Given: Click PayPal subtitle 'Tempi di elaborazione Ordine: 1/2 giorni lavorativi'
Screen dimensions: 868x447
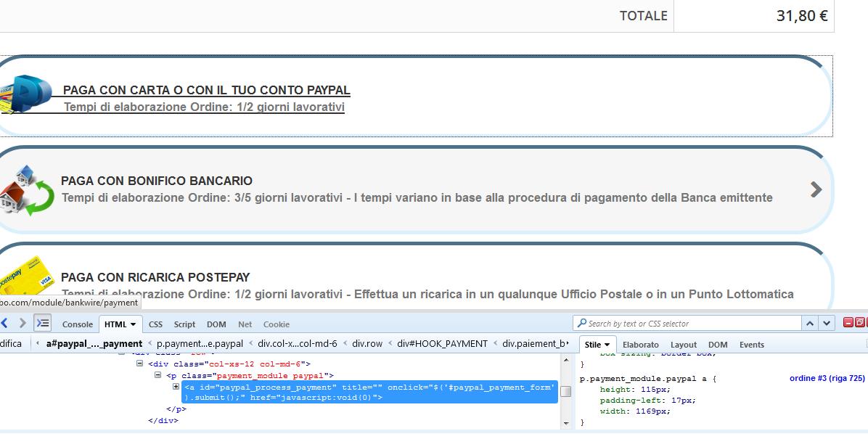Looking at the screenshot, I should point(204,107).
